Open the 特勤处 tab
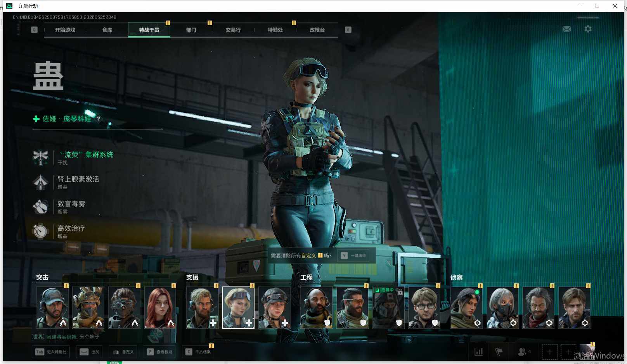This screenshot has height=364, width=627. [275, 30]
